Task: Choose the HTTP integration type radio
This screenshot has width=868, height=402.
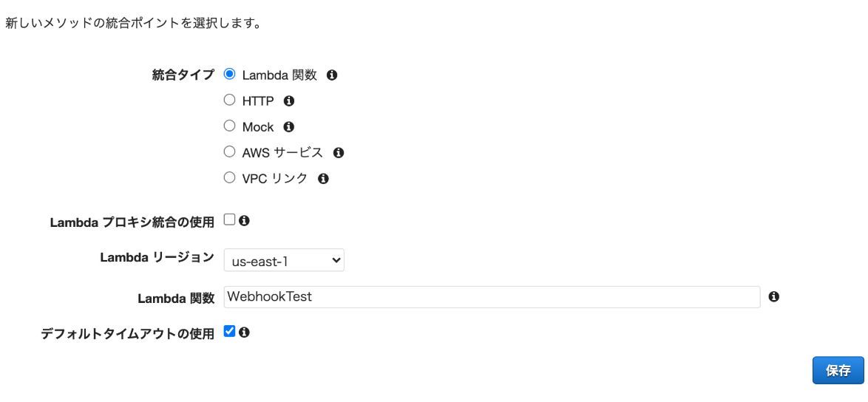Action: [x=229, y=100]
